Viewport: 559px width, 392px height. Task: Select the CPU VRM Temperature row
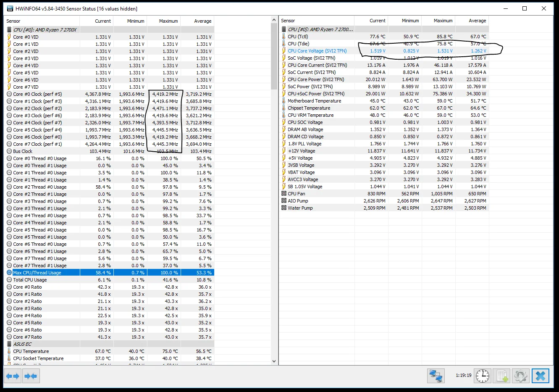pos(384,115)
